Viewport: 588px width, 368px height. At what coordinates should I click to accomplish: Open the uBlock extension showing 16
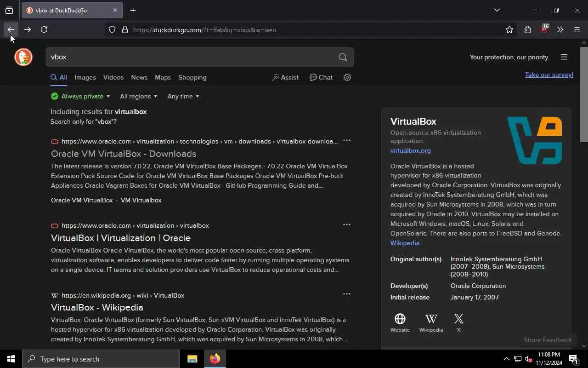pos(544,29)
